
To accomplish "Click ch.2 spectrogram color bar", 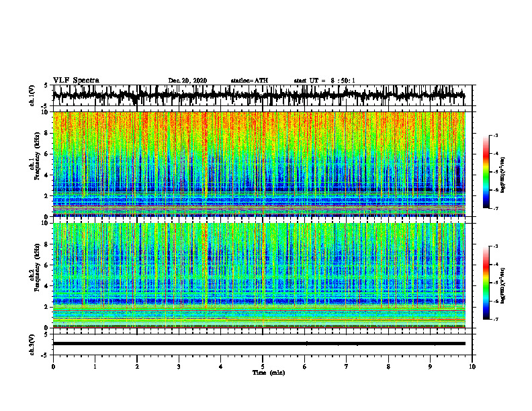I will click(486, 283).
